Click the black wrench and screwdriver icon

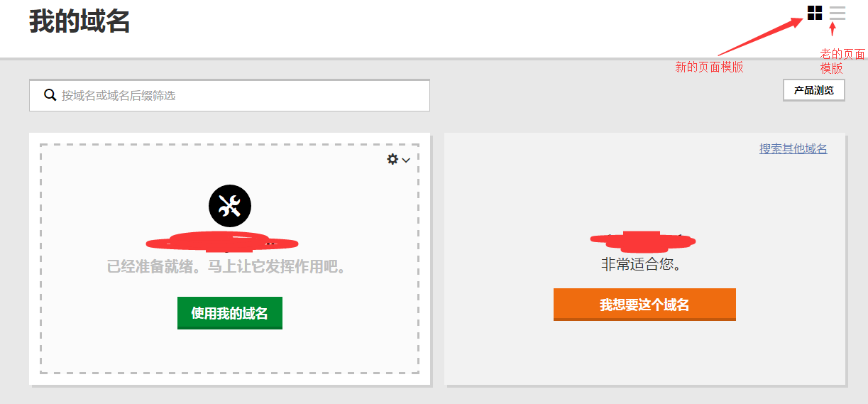230,206
